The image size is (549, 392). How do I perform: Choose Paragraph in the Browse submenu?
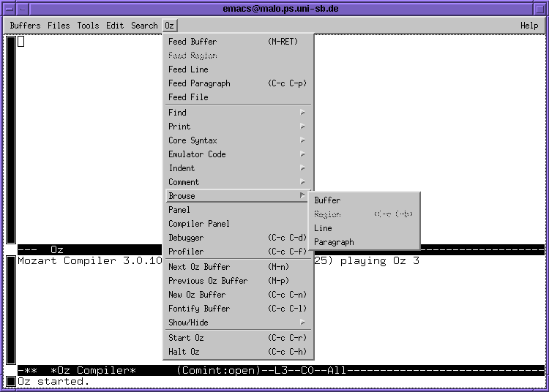(334, 242)
